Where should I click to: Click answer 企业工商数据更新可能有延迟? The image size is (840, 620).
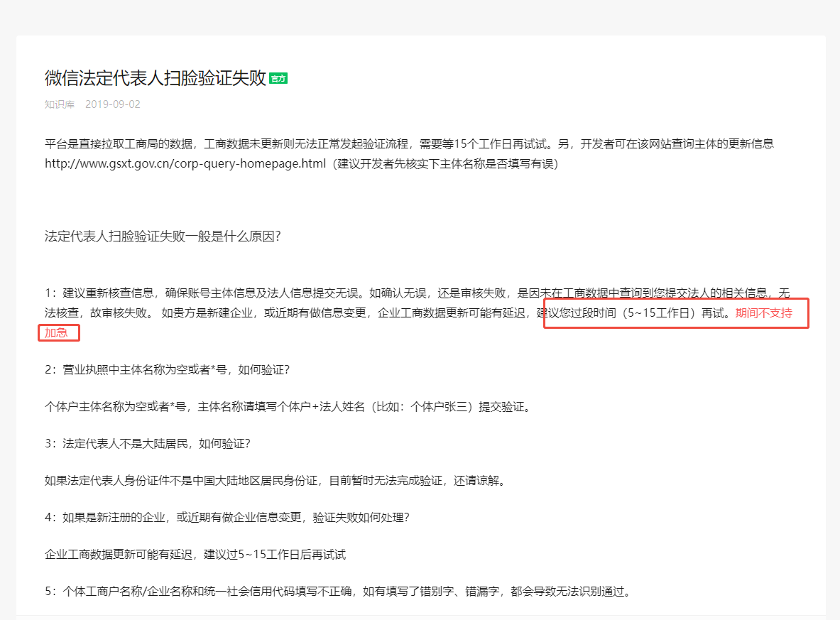tap(195, 555)
